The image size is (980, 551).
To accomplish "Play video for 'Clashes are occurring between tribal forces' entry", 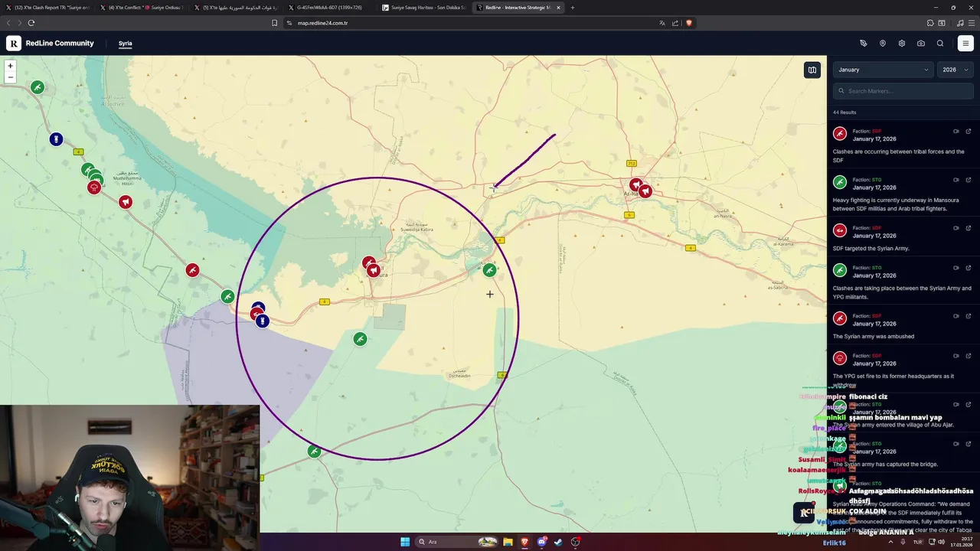I will pyautogui.click(x=956, y=132).
